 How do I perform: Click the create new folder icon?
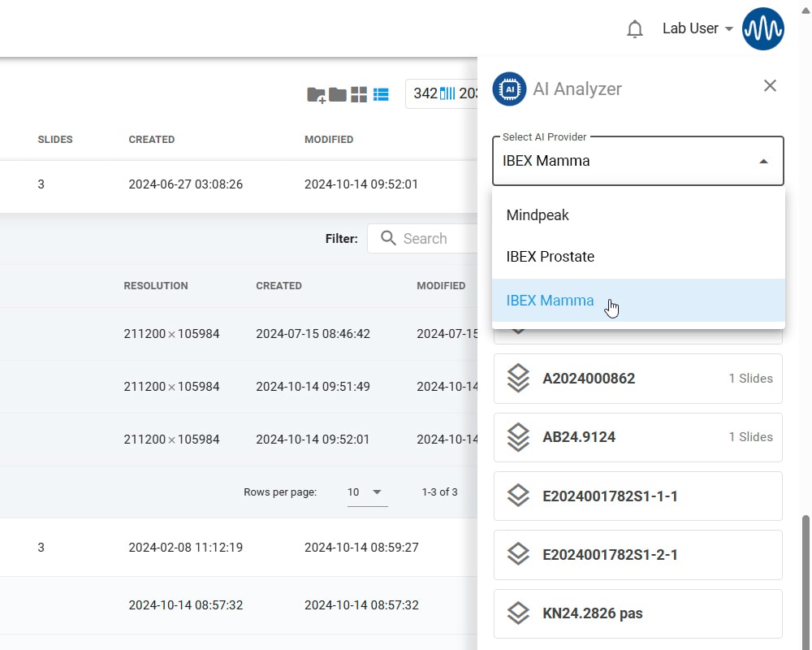316,94
